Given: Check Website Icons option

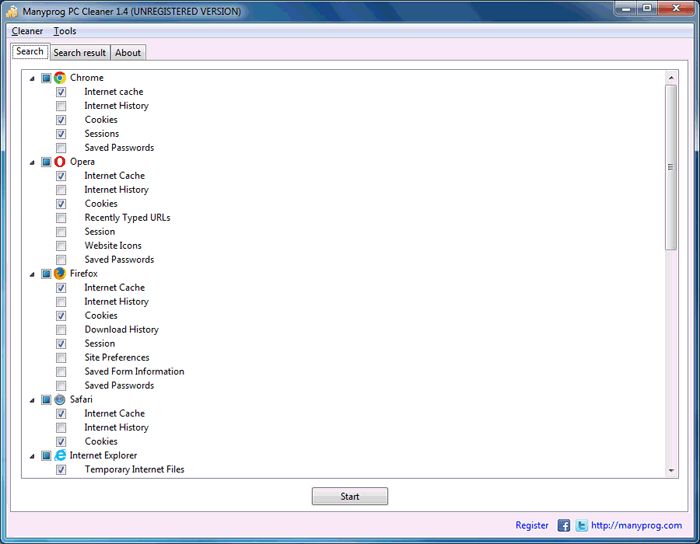Looking at the screenshot, I should (x=61, y=246).
